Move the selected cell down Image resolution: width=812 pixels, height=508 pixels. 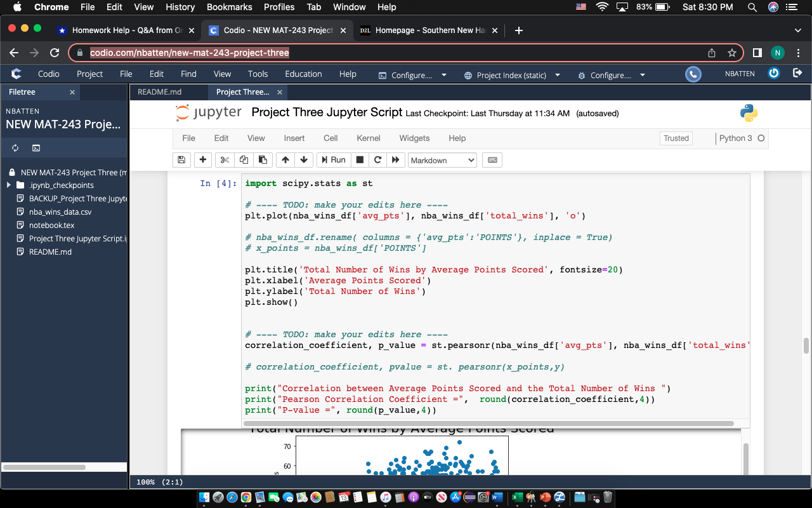pyautogui.click(x=304, y=160)
